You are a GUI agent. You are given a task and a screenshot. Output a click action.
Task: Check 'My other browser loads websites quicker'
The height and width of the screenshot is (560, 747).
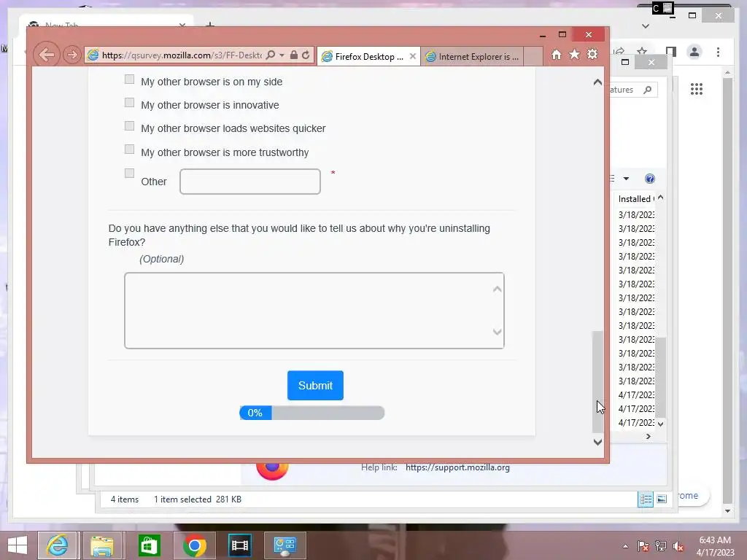[129, 125]
